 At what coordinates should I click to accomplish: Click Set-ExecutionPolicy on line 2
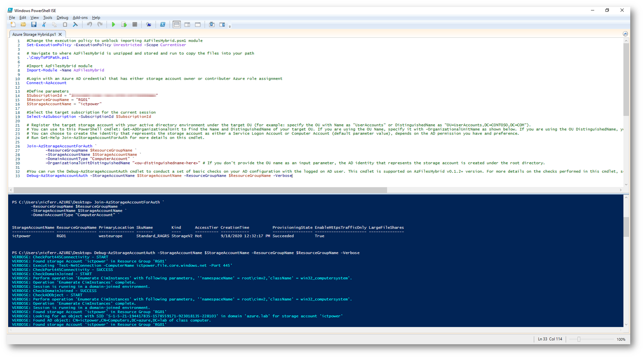49,45
